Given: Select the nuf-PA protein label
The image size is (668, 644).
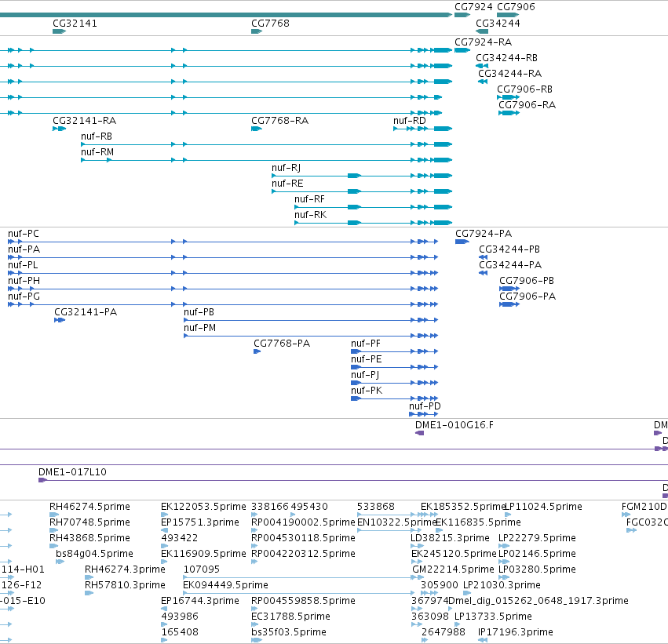Looking at the screenshot, I should tap(24, 250).
